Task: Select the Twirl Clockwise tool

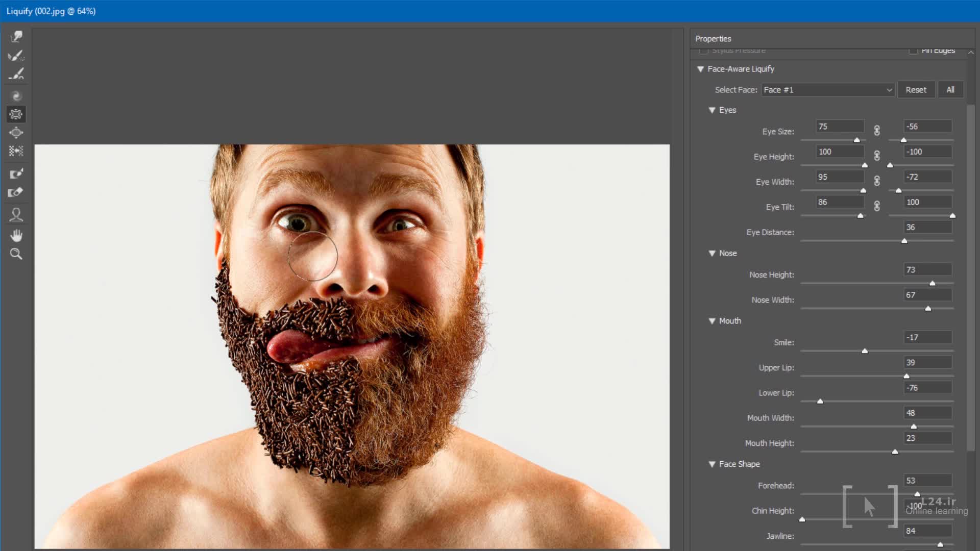Action: [16, 96]
